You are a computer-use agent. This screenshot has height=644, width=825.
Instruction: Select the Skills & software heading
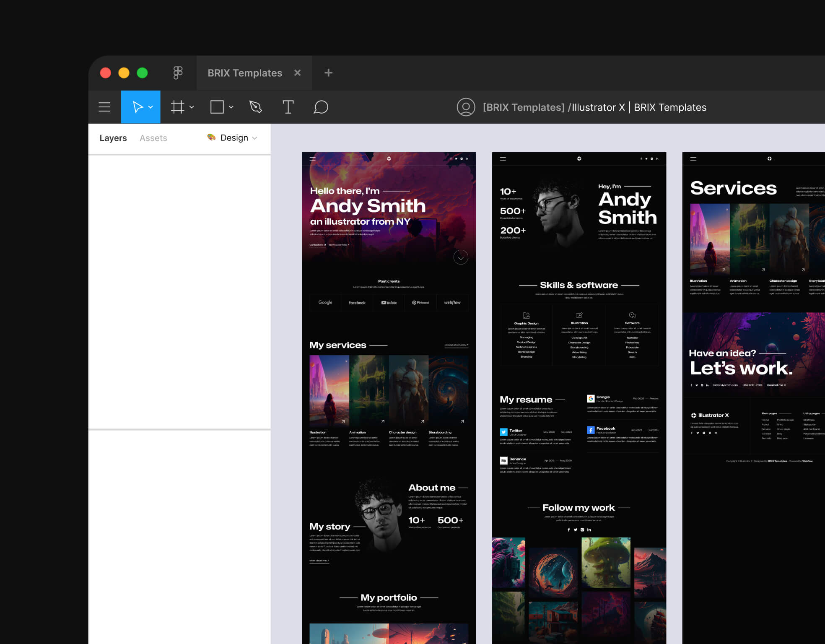pos(579,285)
